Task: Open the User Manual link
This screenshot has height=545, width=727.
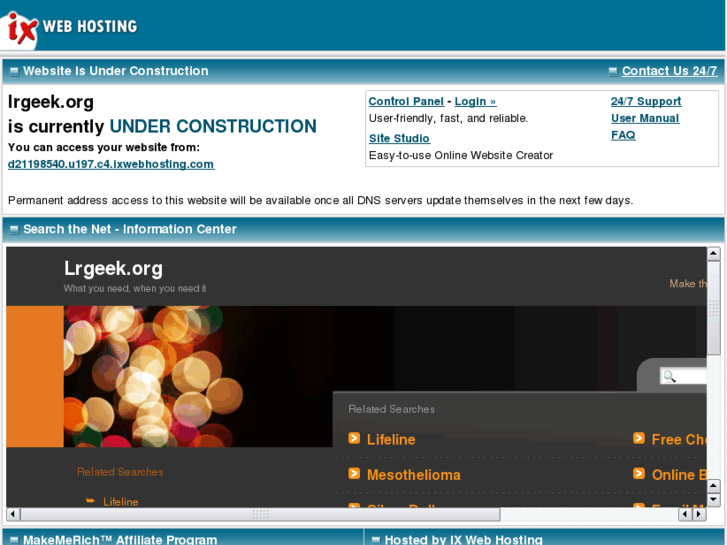Action: pos(645,118)
